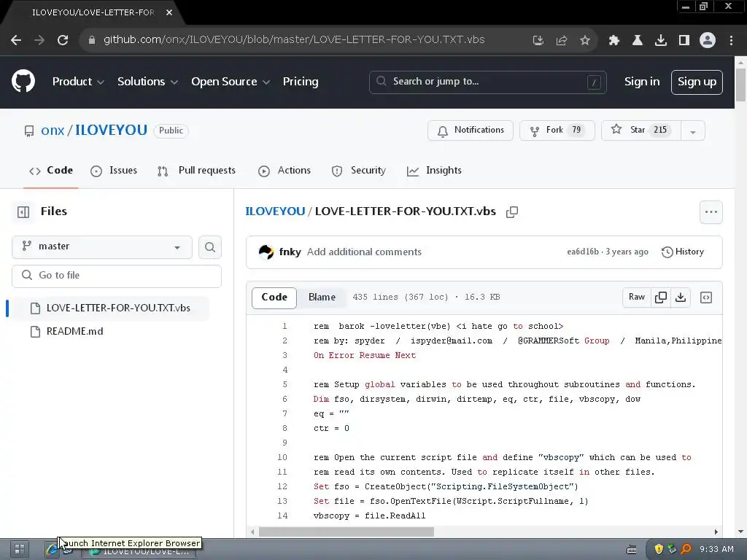
Task: Open the Pull requests tab
Action: click(196, 171)
